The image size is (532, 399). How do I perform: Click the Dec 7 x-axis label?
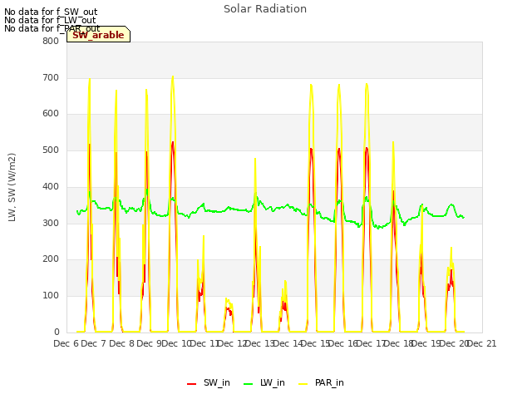tap(94, 343)
